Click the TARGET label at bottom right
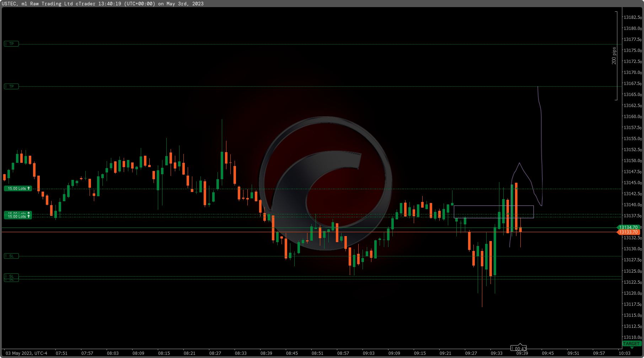 coord(633,343)
